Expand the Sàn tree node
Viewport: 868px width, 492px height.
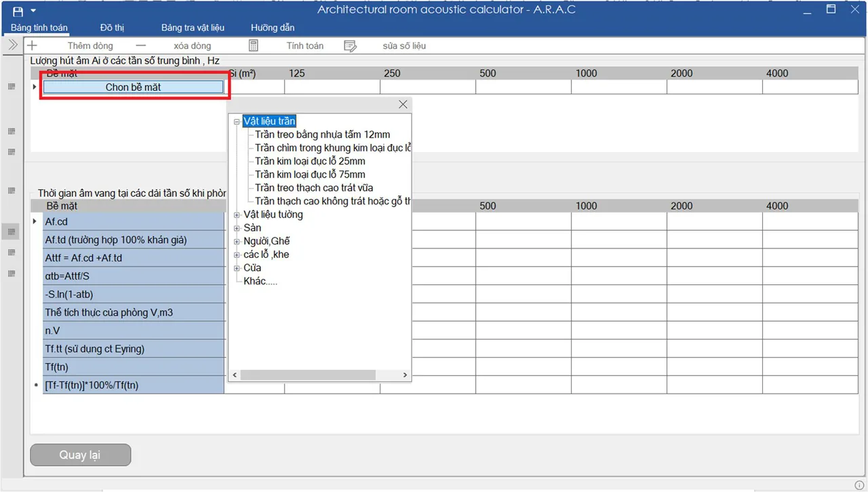click(x=237, y=228)
